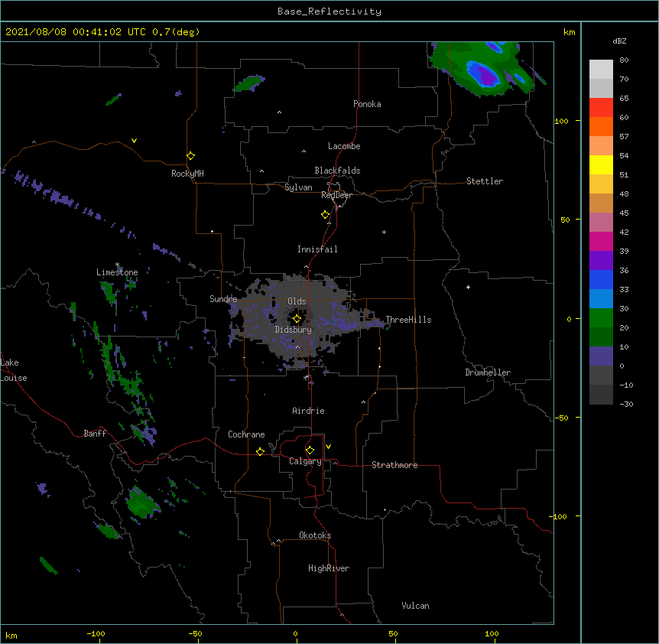
Task: Click the yellow diamond marker south of RedDeer
Action: pos(326,215)
